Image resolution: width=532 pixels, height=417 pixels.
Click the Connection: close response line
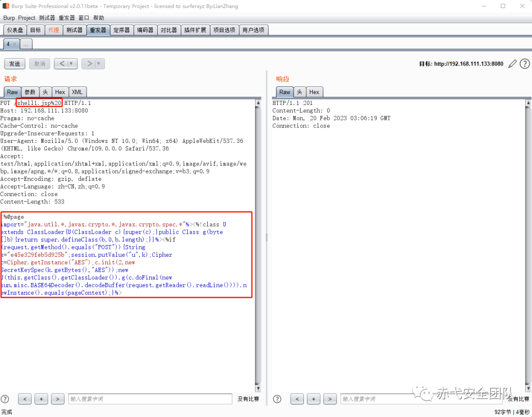tap(301, 126)
